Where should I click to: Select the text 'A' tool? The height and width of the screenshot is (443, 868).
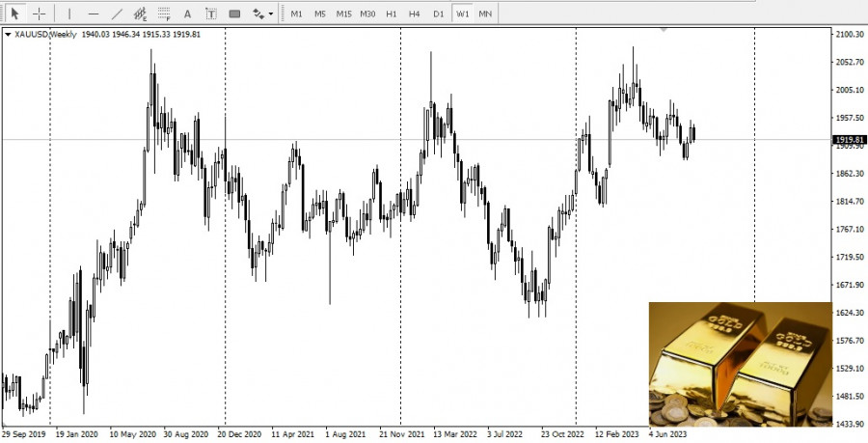coord(187,14)
